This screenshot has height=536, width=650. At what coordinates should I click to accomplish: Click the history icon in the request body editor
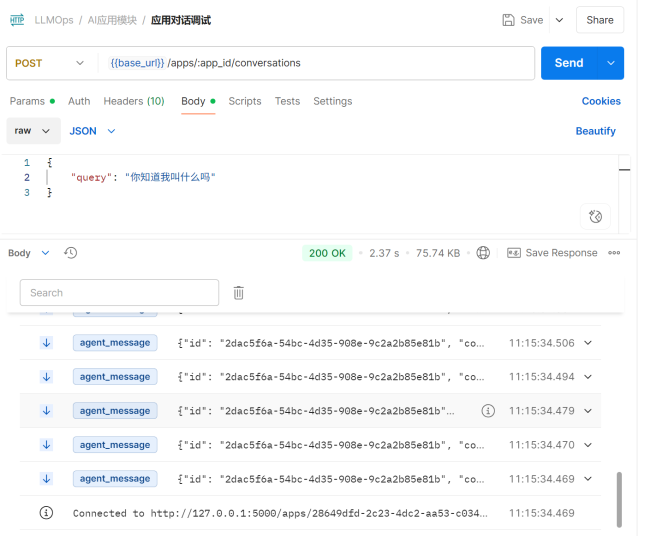(x=595, y=216)
